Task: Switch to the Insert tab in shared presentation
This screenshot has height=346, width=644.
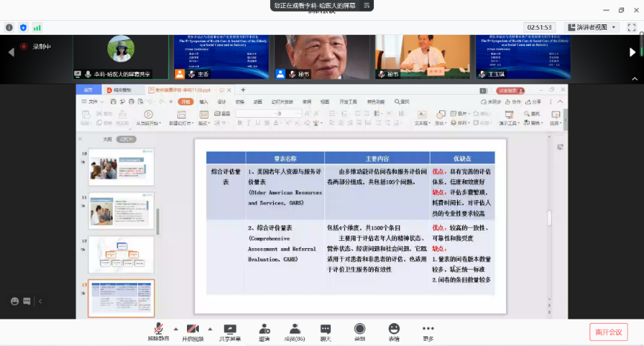Action: [203, 102]
